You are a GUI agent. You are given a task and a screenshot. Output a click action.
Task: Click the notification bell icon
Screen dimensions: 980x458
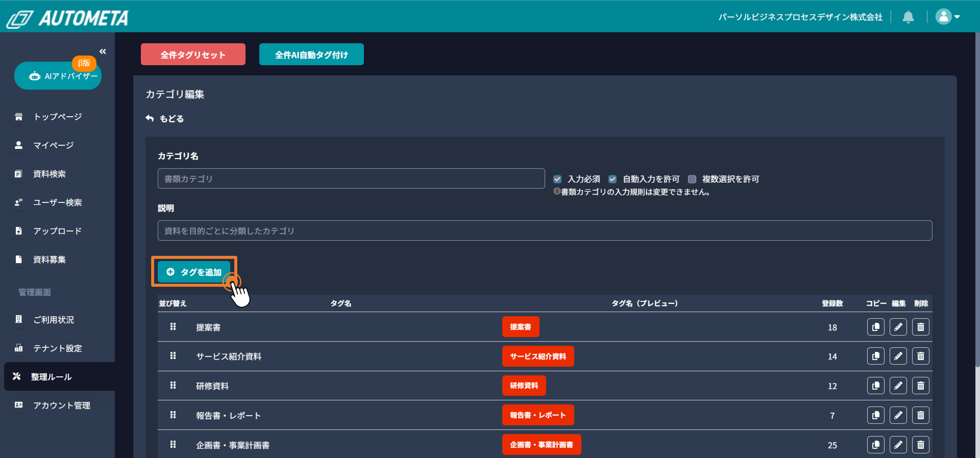pyautogui.click(x=908, y=17)
